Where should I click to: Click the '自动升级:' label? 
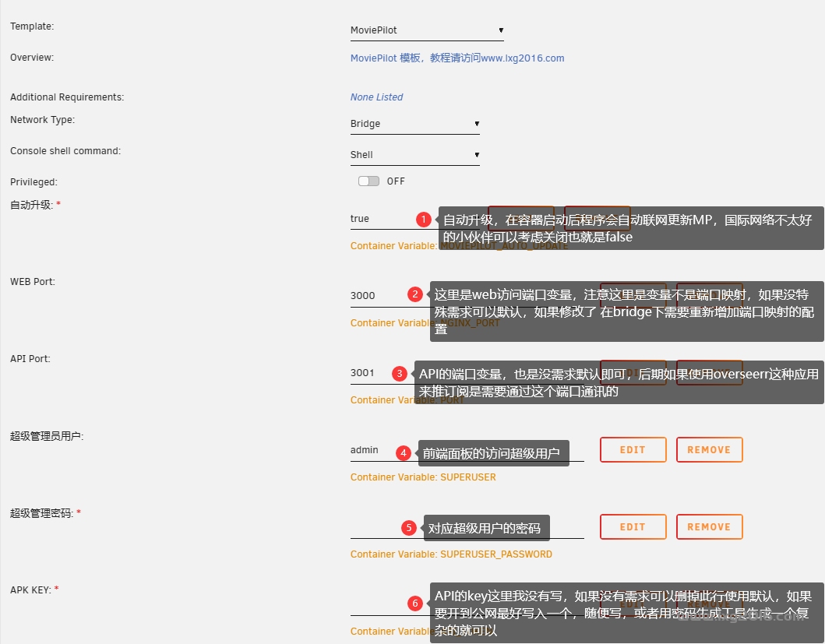32,205
